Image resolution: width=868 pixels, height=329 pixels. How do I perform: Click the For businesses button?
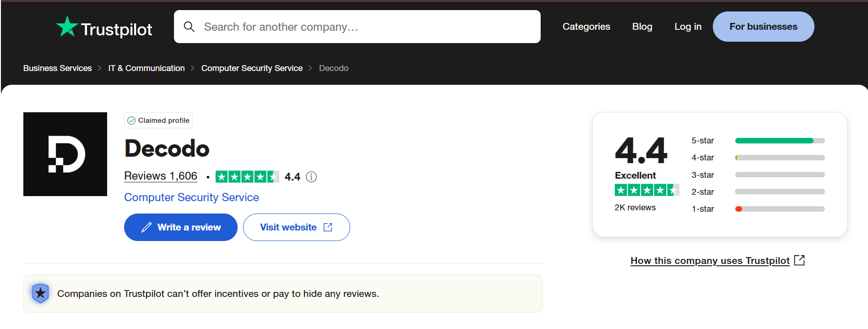tap(763, 27)
